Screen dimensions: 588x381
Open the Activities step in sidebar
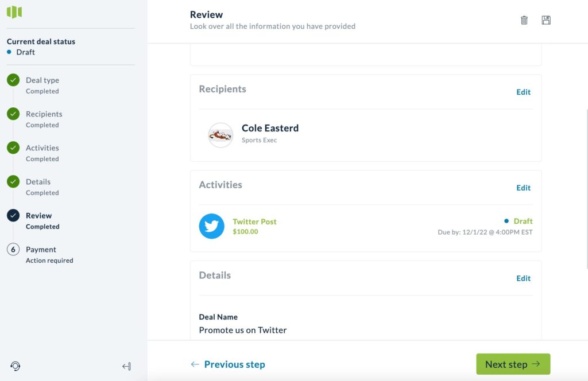click(42, 147)
